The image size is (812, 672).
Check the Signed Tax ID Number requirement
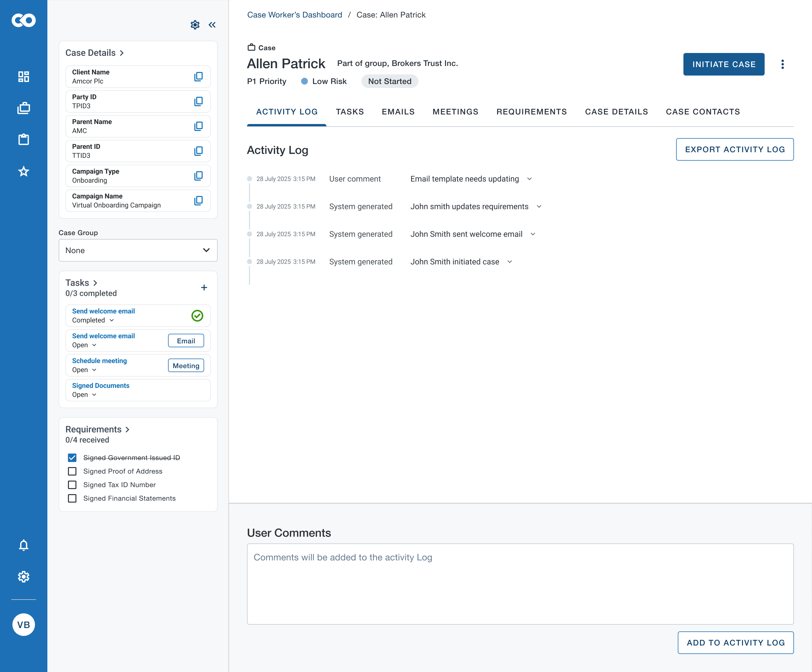click(72, 485)
